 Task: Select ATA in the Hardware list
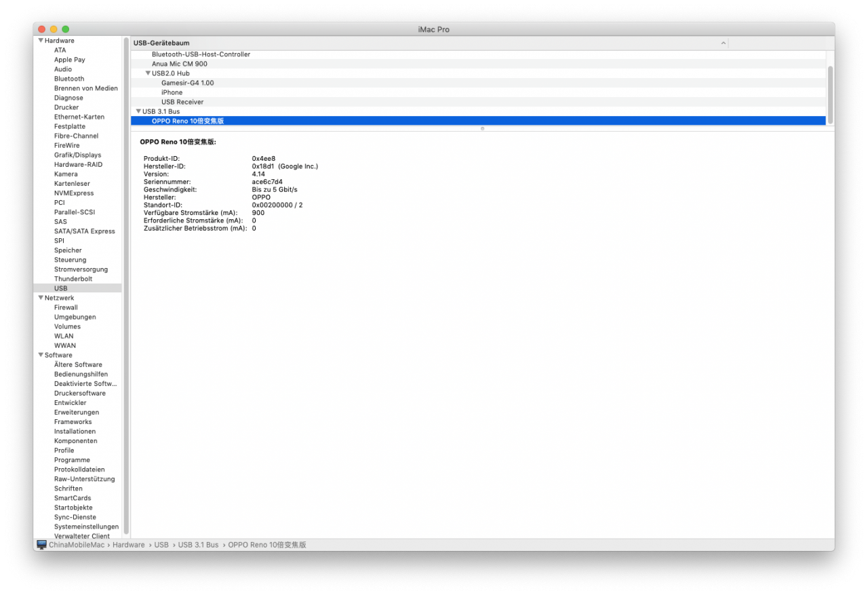point(60,50)
